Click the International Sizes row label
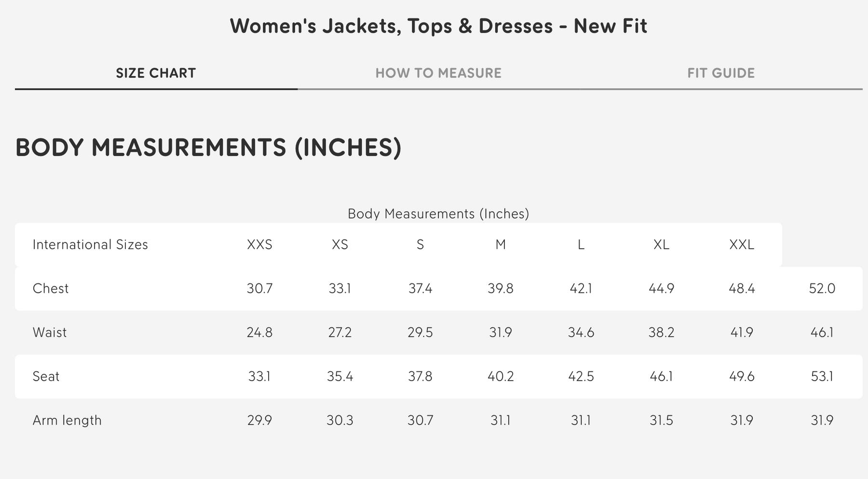This screenshot has width=868, height=479. pos(90,245)
